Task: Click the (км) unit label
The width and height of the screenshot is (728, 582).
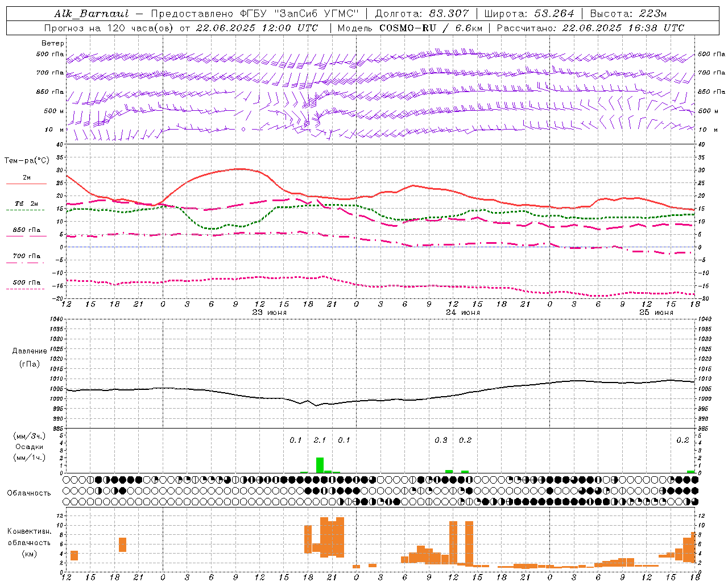Action: (x=30, y=554)
